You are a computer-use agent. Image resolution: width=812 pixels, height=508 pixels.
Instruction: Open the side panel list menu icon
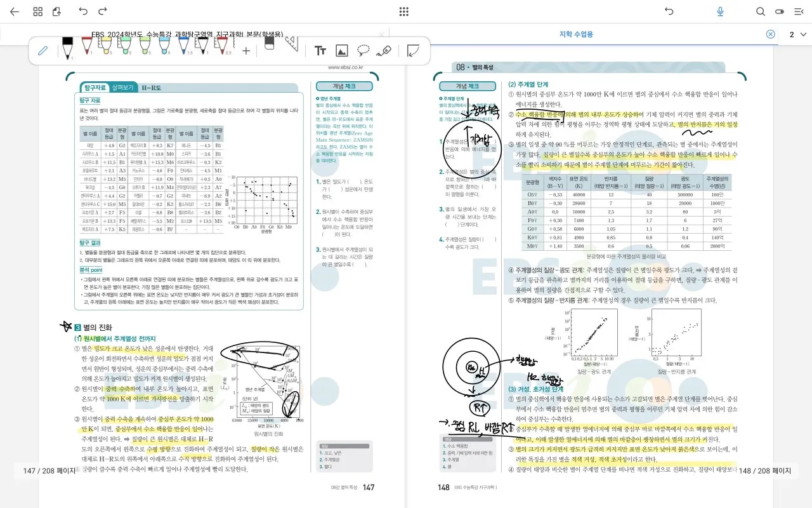tap(799, 11)
